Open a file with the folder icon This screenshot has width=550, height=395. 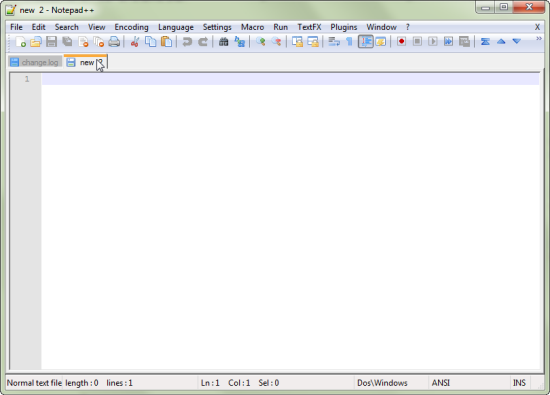point(36,42)
